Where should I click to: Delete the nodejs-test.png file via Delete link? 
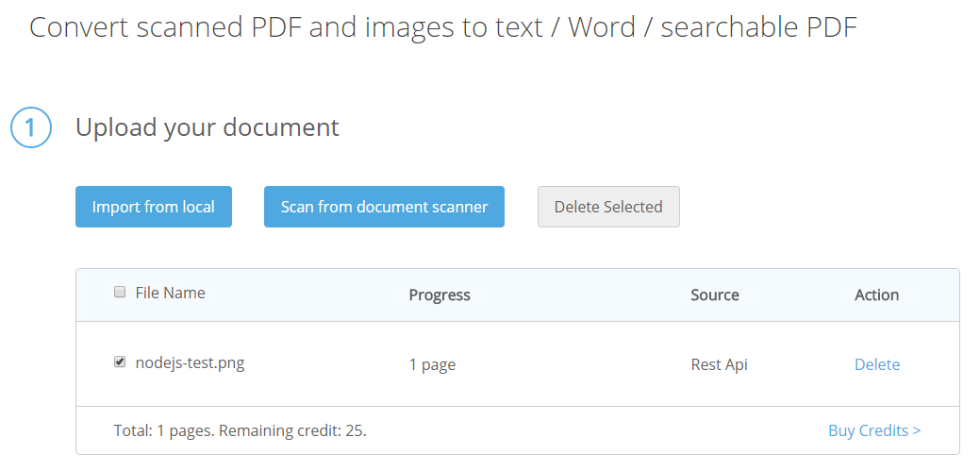pos(876,364)
